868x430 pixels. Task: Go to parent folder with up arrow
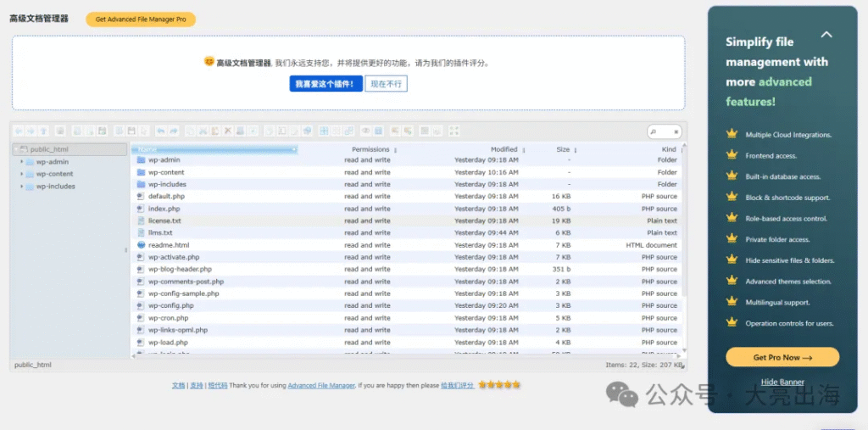44,131
